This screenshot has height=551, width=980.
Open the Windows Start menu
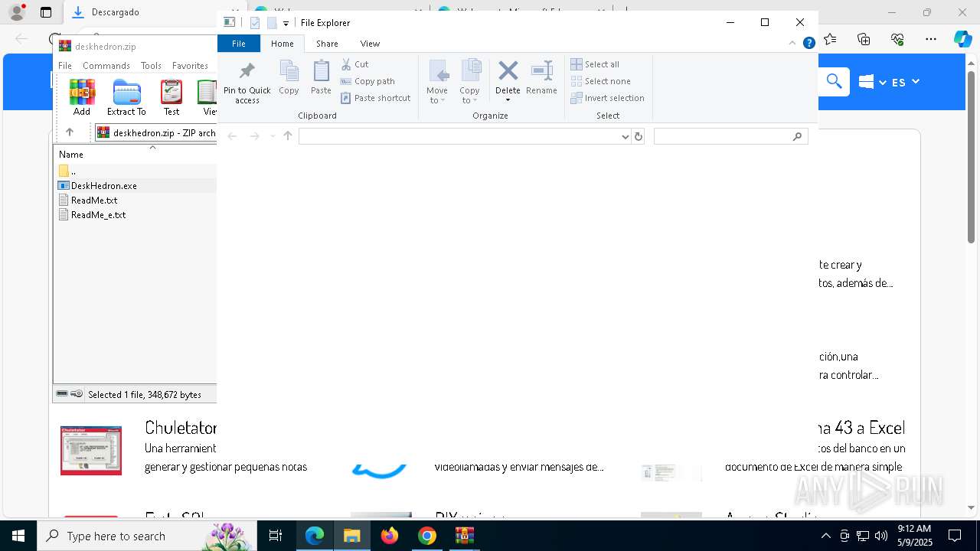pyautogui.click(x=18, y=536)
